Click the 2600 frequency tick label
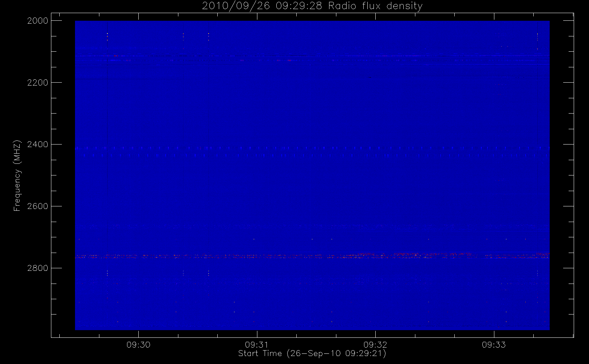This screenshot has height=364, width=589. pyautogui.click(x=38, y=206)
